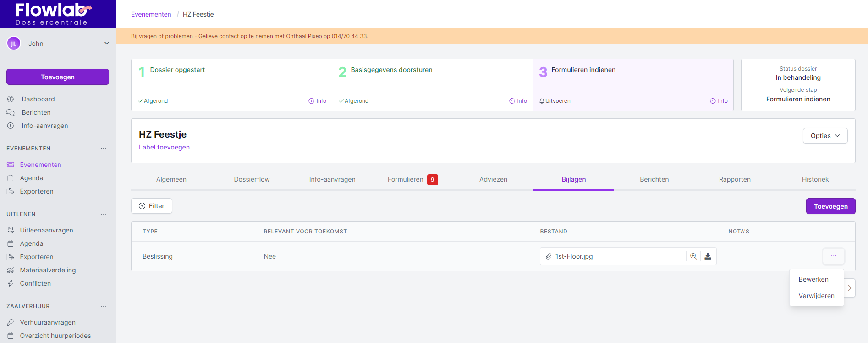Viewport: 868px width, 343px height.
Task: Open Materiaalverdeling in the sidebar
Action: point(48,270)
